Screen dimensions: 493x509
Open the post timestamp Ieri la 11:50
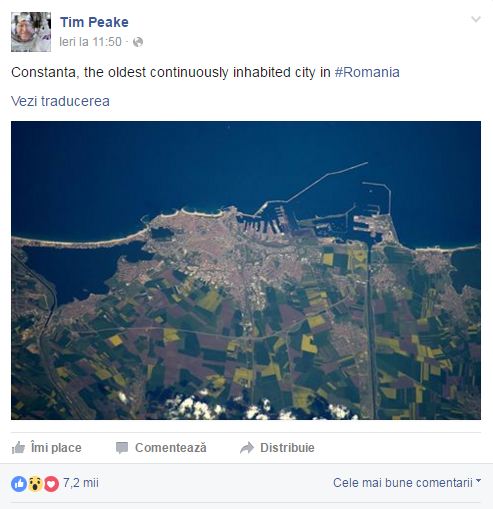pyautogui.click(x=90, y=42)
